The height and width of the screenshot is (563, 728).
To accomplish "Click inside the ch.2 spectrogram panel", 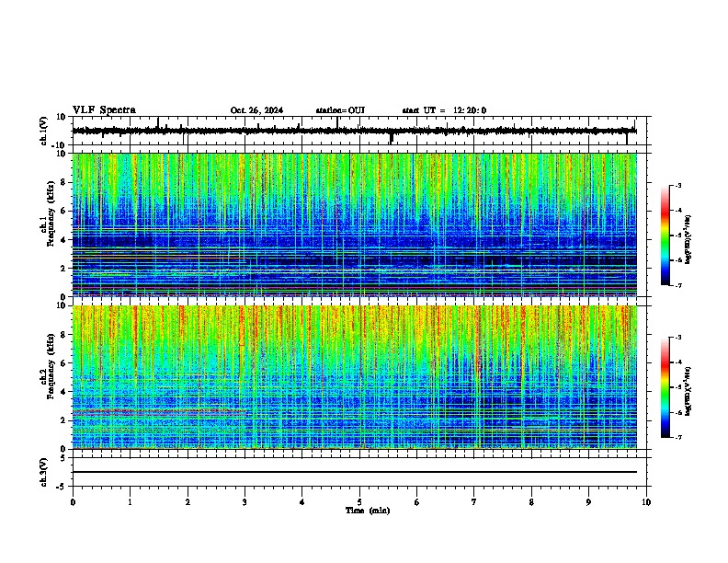I will tap(354, 377).
